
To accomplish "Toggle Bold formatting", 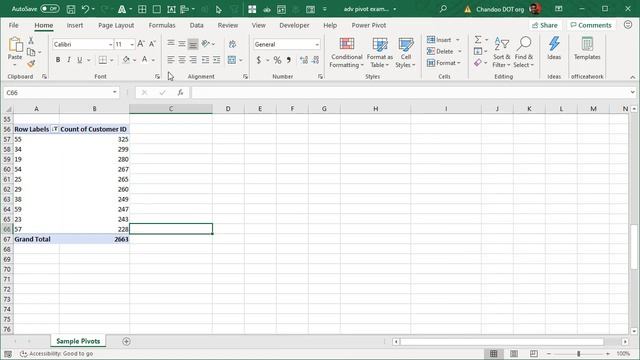I will coord(58,60).
